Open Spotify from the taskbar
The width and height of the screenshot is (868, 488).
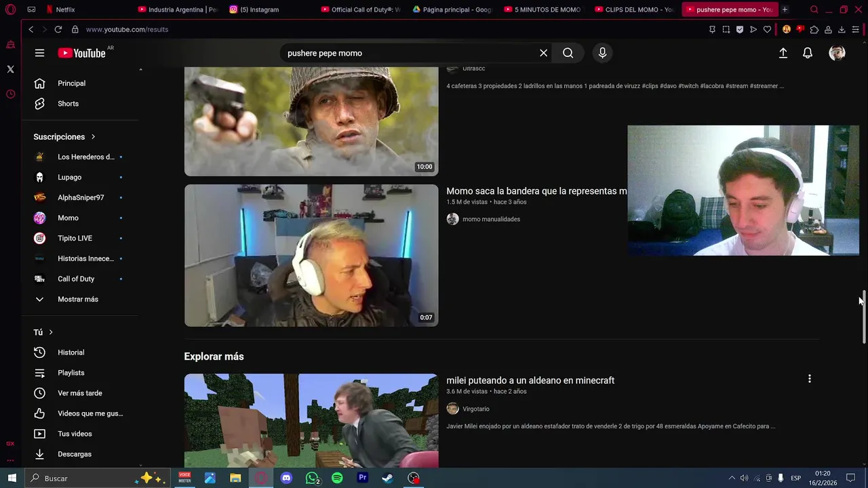[337, 478]
